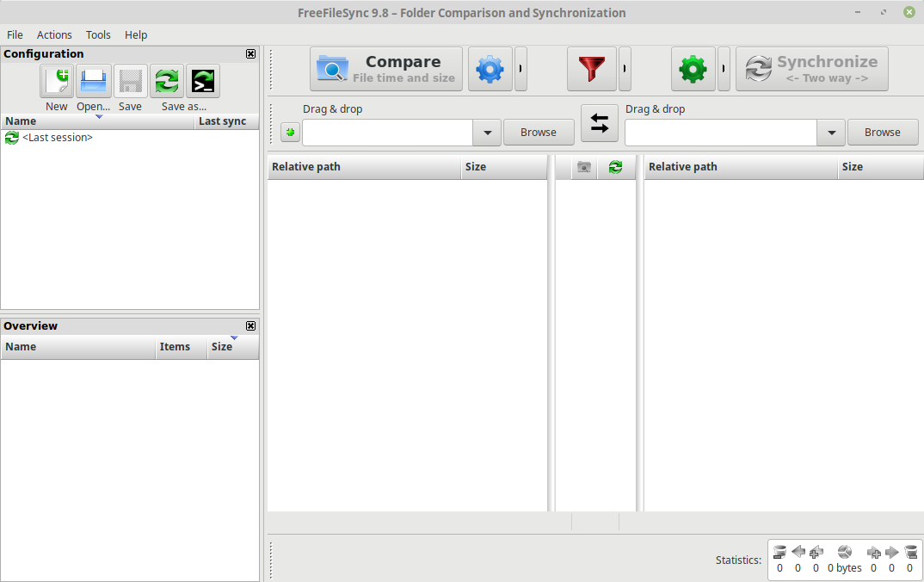Click the right-side delete statistics icon

(910, 552)
